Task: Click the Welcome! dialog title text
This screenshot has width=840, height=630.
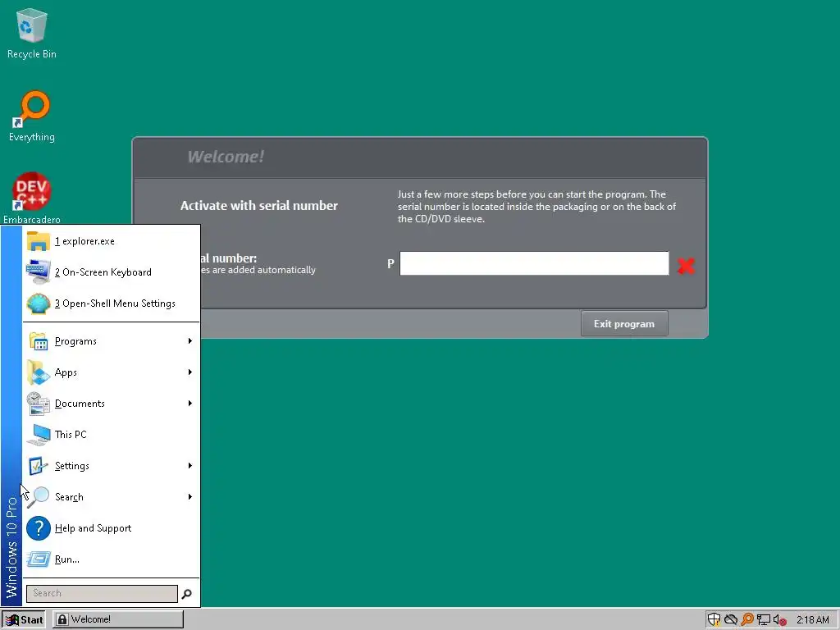Action: [x=226, y=157]
